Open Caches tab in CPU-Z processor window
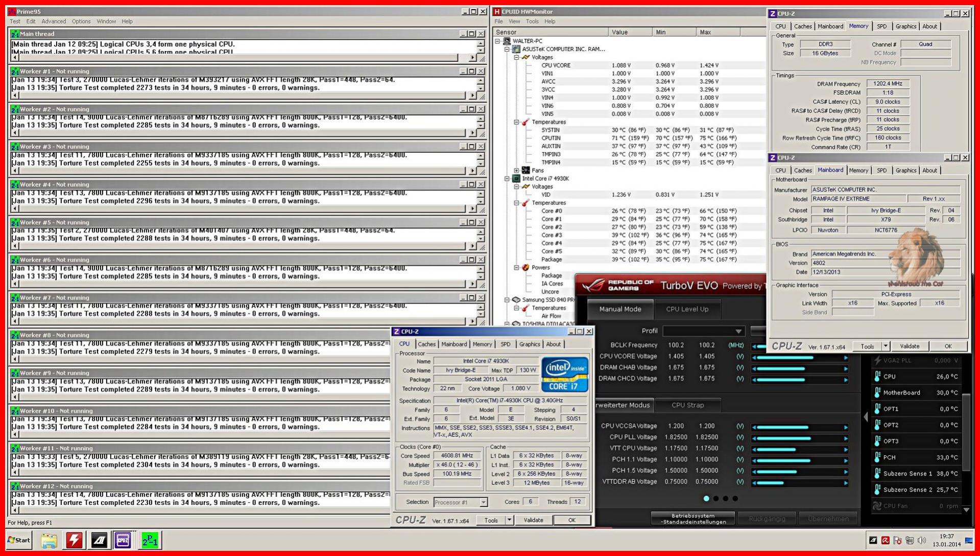980x556 pixels. pos(427,344)
